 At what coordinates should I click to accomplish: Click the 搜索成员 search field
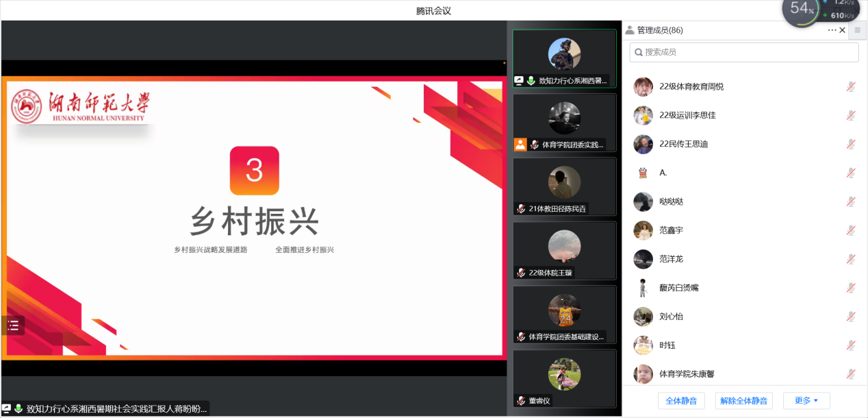tap(743, 52)
